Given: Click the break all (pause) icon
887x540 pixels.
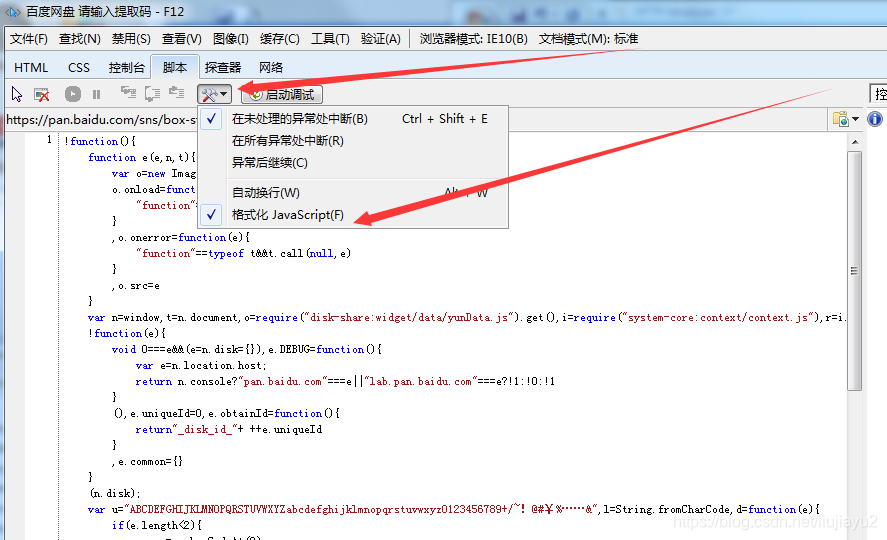Looking at the screenshot, I should pyautogui.click(x=96, y=94).
